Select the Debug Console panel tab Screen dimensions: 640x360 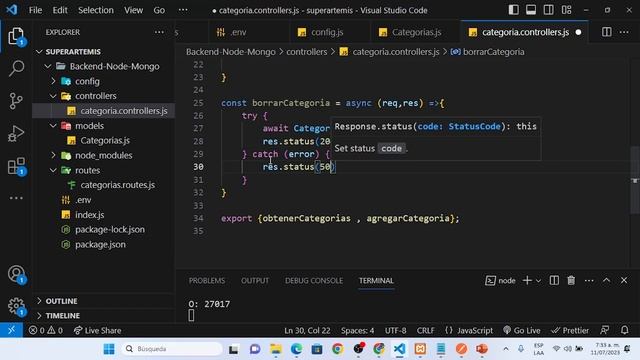[314, 281]
